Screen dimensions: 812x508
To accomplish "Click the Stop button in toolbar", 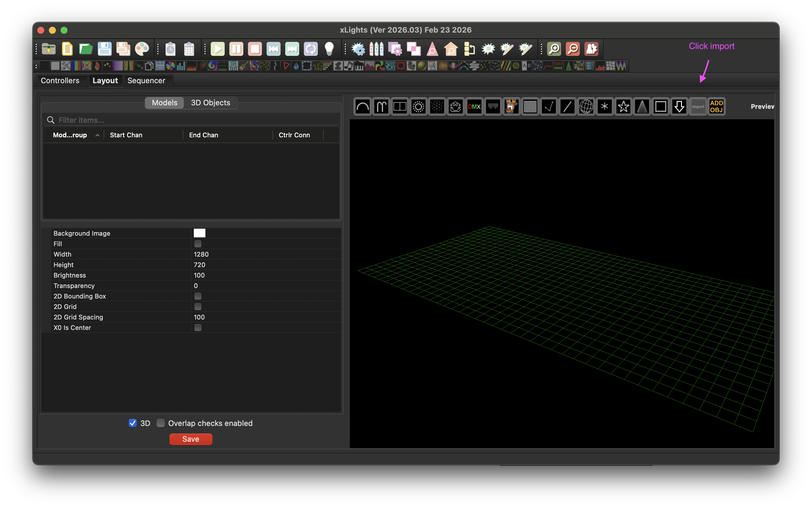I will coord(255,49).
